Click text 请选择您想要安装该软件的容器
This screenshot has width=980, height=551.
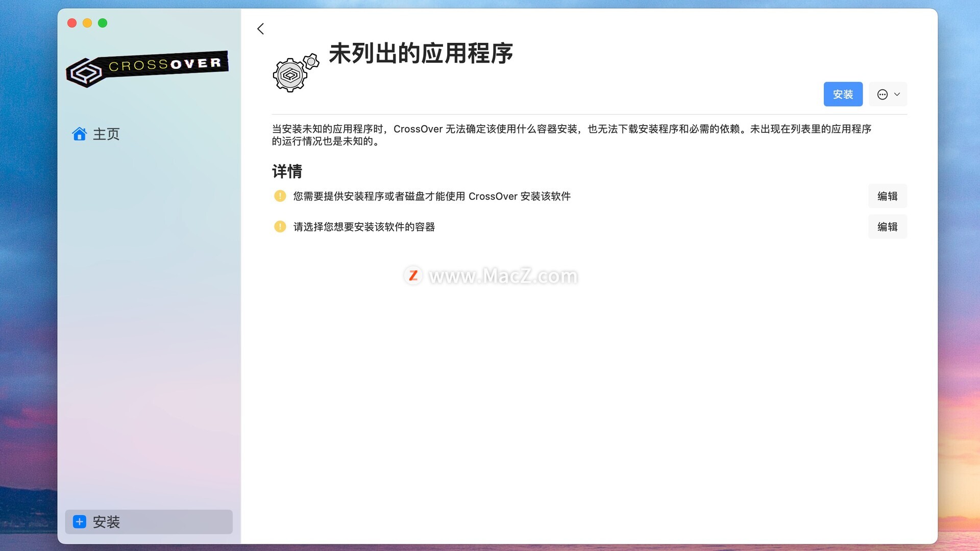(x=364, y=227)
